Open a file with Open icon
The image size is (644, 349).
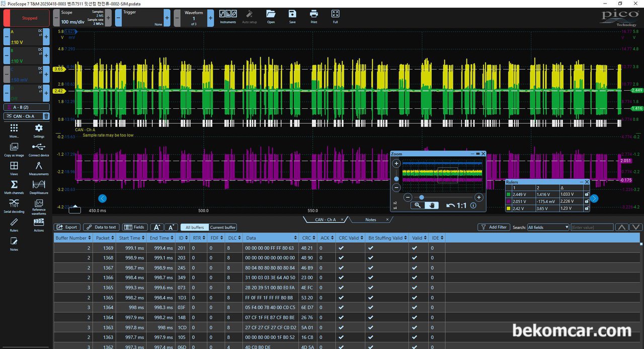[x=271, y=14]
